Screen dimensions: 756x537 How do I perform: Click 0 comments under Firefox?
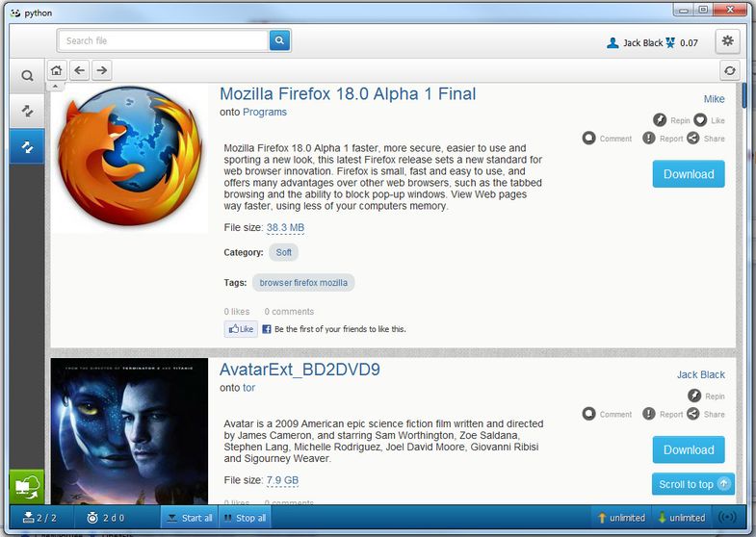(289, 312)
